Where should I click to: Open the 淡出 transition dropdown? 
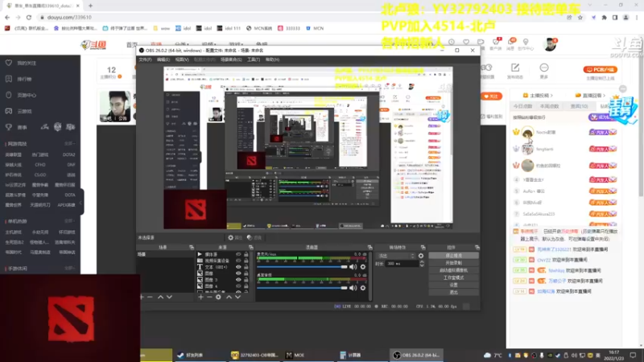point(396,256)
